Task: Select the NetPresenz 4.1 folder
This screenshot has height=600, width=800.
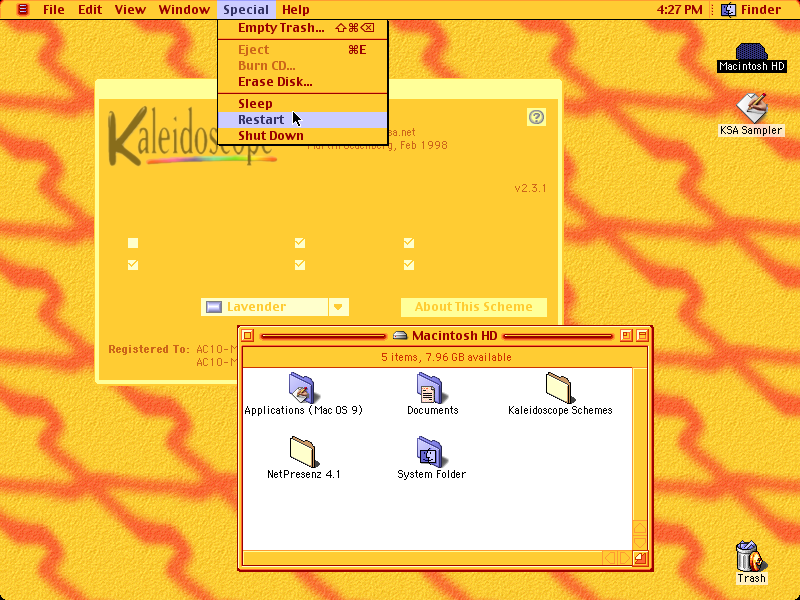Action: [303, 452]
